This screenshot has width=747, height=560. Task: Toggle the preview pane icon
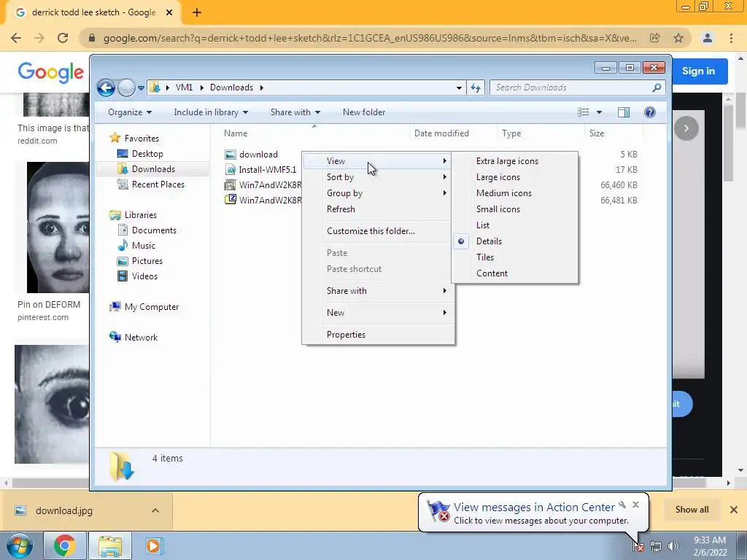[624, 112]
